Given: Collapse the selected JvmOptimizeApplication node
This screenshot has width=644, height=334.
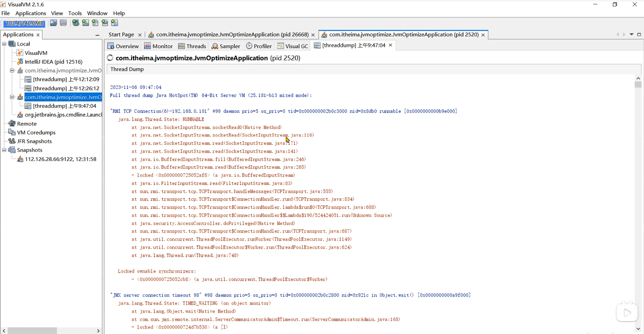Looking at the screenshot, I should [x=12, y=97].
